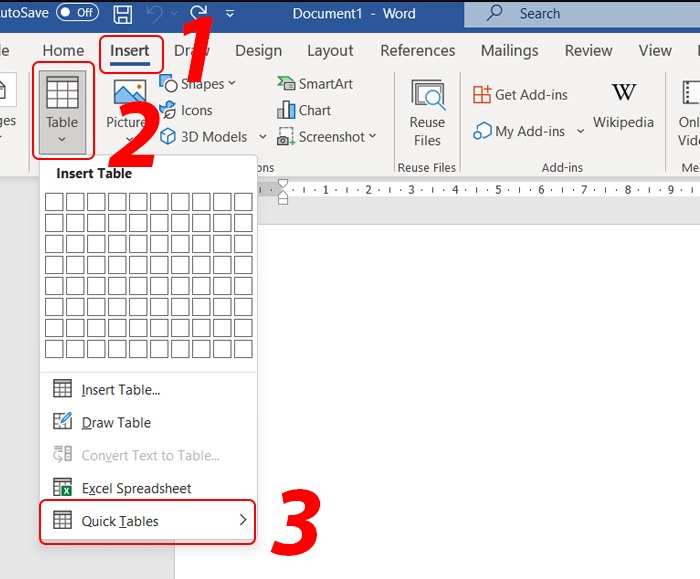
Task: Collapse the Table dropdown arrow
Action: click(62, 140)
